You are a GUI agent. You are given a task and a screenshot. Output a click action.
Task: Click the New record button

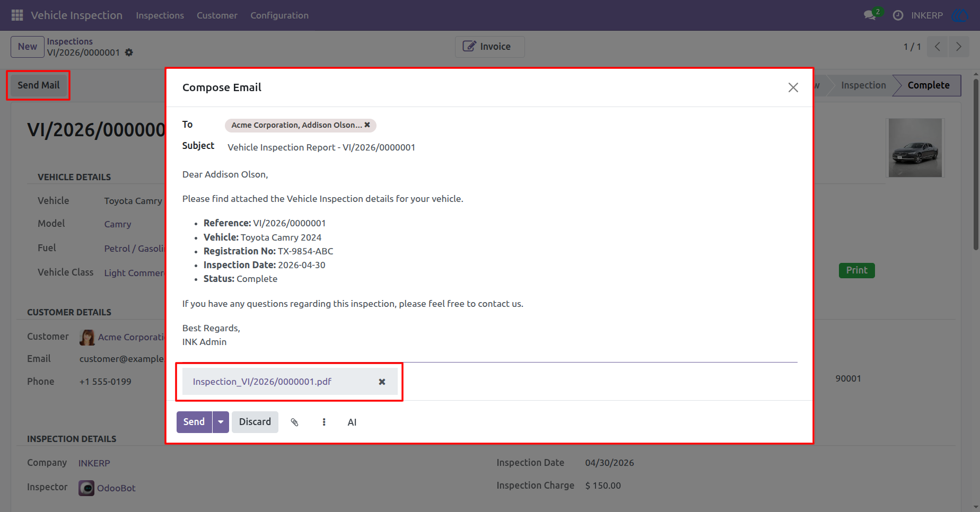[x=28, y=47]
